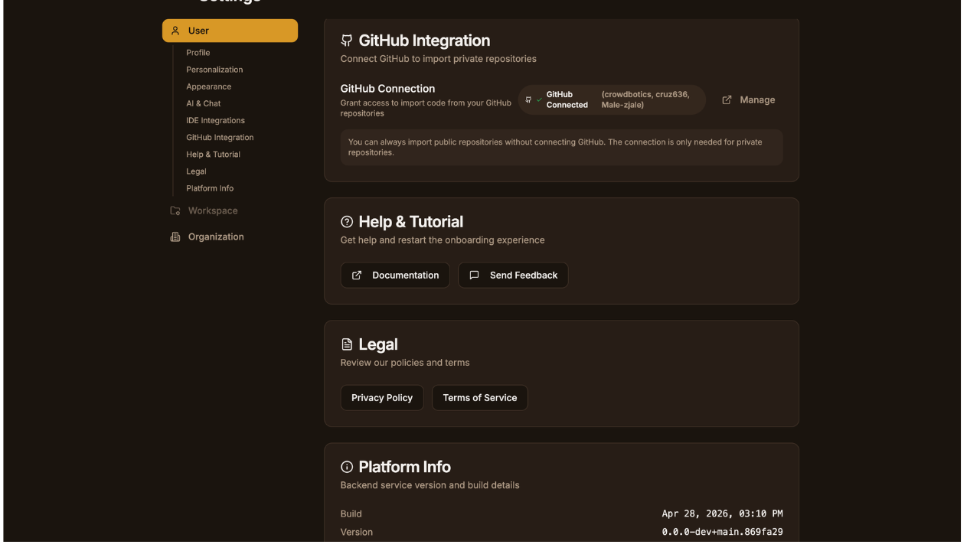Click "Get help and restart the onboarding" text
This screenshot has width=980, height=551.
coord(443,240)
